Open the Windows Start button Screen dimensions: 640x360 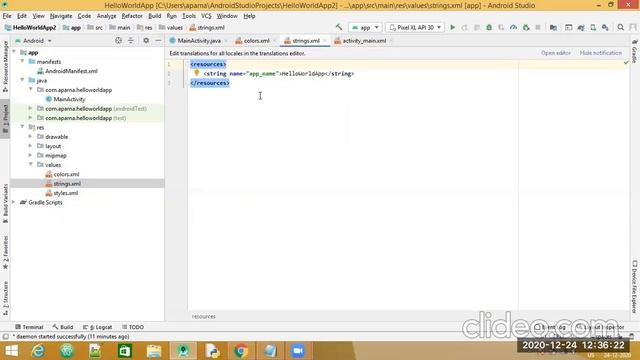(x=11, y=351)
